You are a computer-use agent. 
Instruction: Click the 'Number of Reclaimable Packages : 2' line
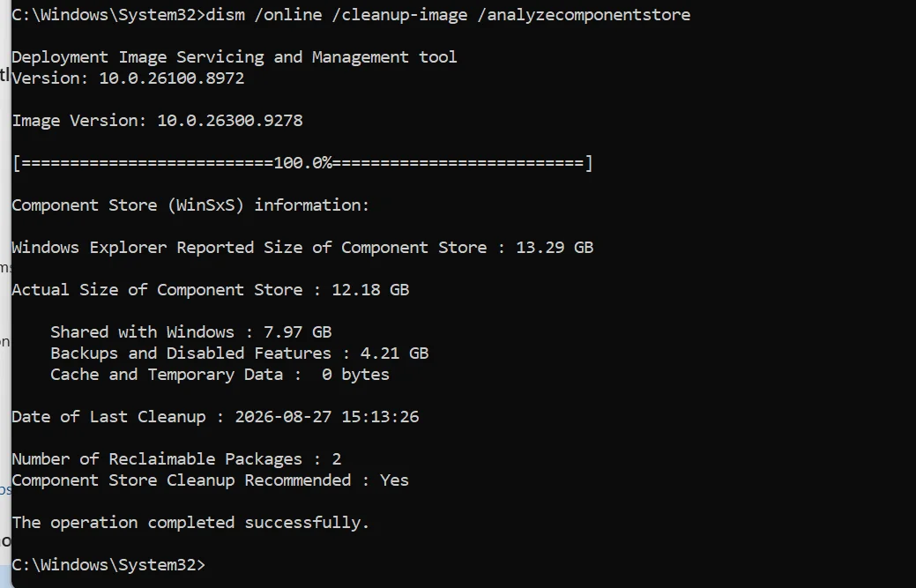pyautogui.click(x=176, y=459)
